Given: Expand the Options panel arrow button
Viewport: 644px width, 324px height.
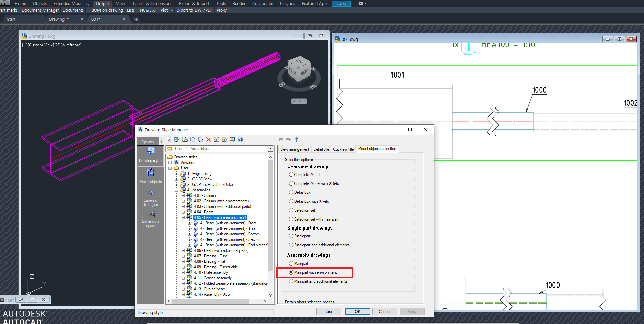Looking at the screenshot, I should pos(161,142).
